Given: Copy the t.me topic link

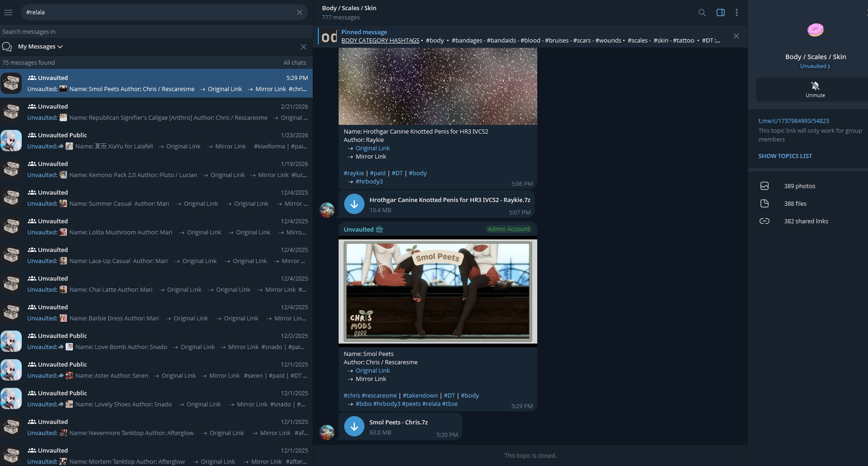Looking at the screenshot, I should pos(794,121).
